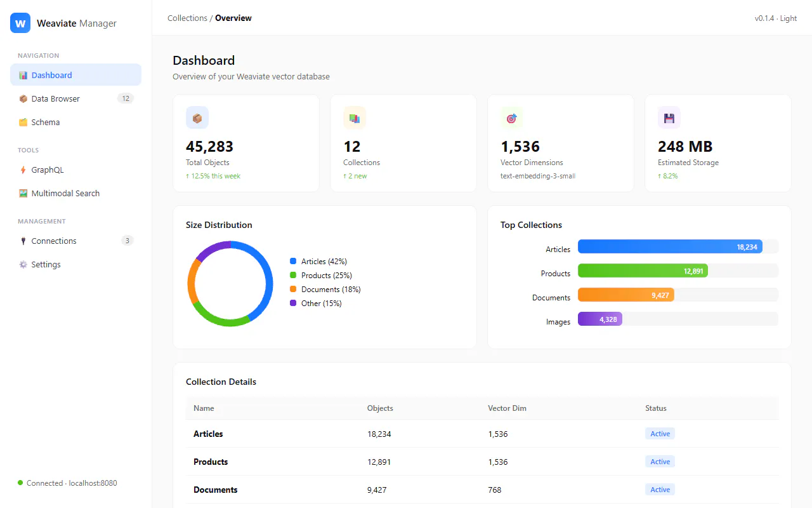Click the Schema folder icon
Viewport: 812px width, 508px height.
click(x=23, y=122)
